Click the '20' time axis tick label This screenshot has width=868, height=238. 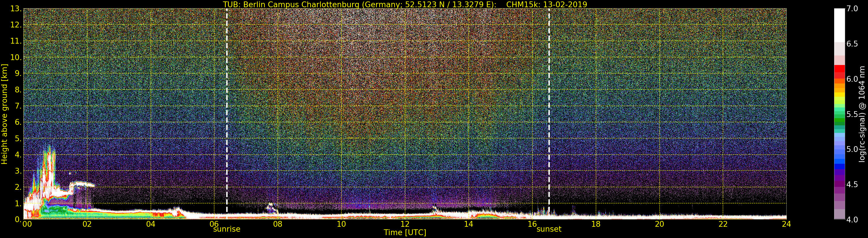(659, 224)
